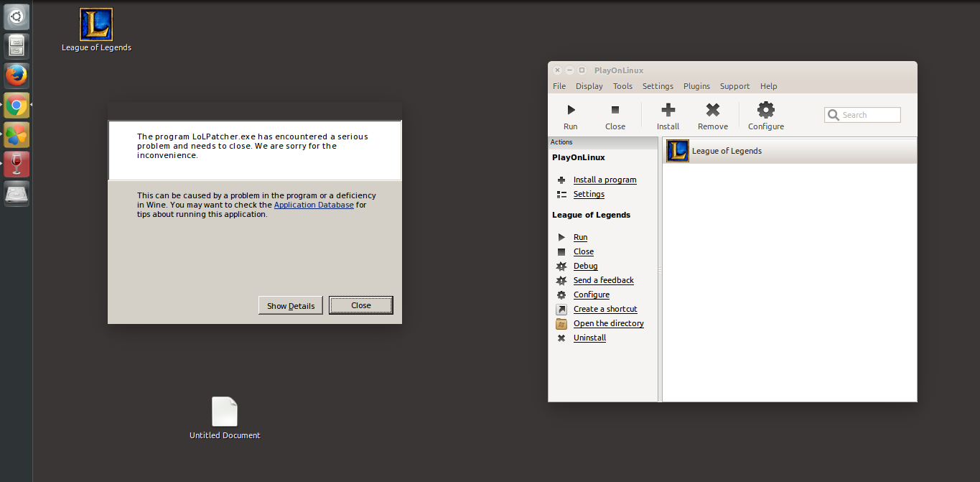Launch Firefox from the Ubuntu launcher
This screenshot has height=482, width=980.
(17, 75)
